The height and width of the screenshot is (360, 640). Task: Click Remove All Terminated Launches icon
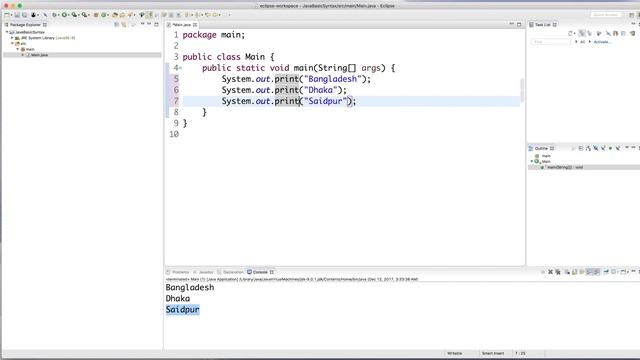[558, 272]
